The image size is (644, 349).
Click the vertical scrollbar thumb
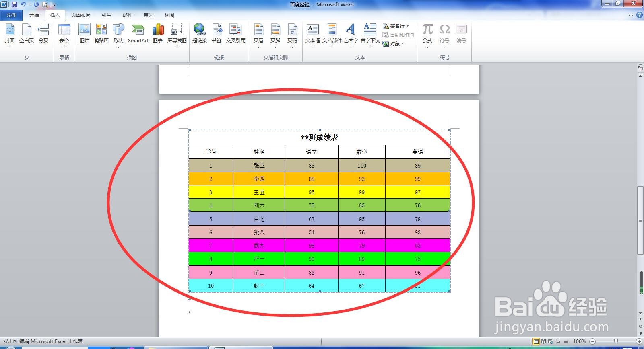640,220
